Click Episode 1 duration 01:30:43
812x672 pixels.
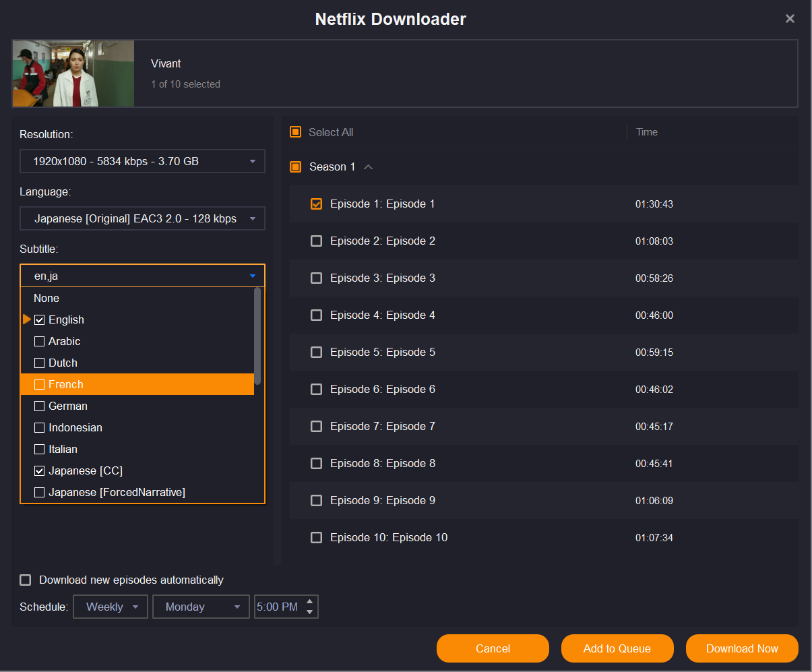click(654, 204)
